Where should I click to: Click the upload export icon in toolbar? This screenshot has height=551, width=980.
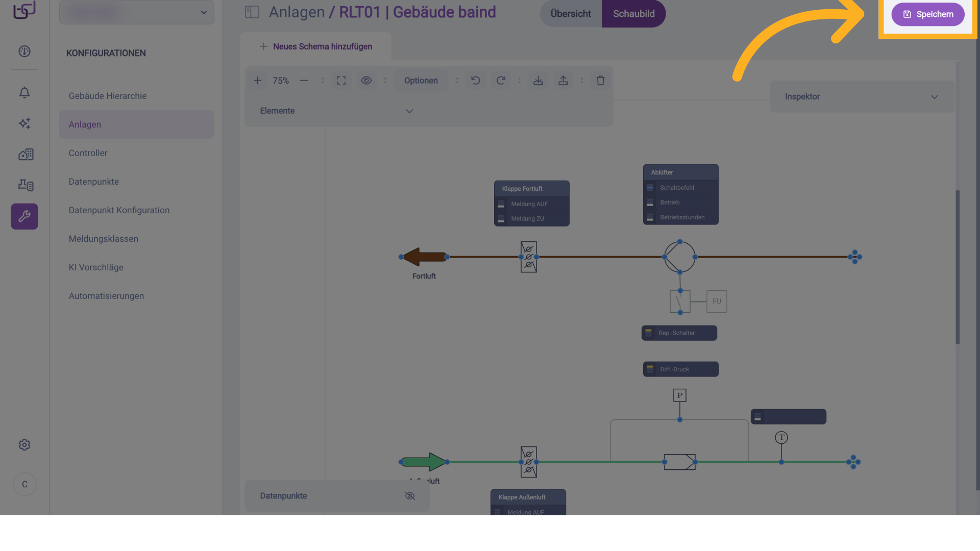563,81
